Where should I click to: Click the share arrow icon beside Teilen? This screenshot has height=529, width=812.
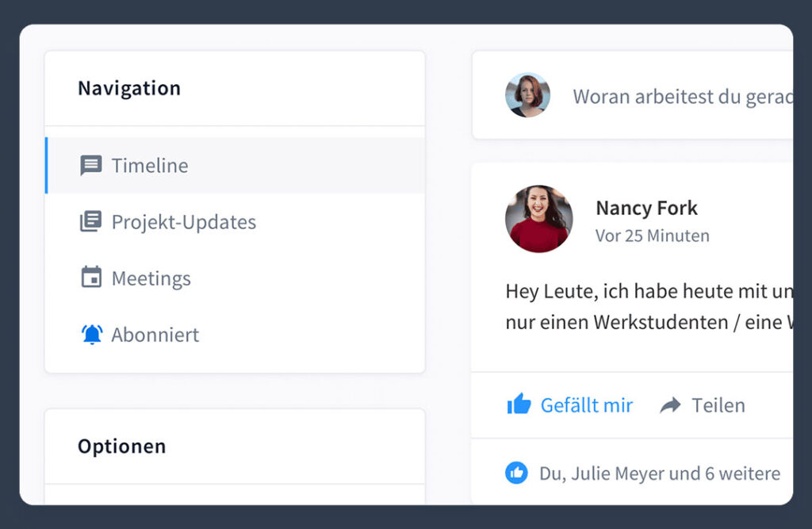(670, 405)
